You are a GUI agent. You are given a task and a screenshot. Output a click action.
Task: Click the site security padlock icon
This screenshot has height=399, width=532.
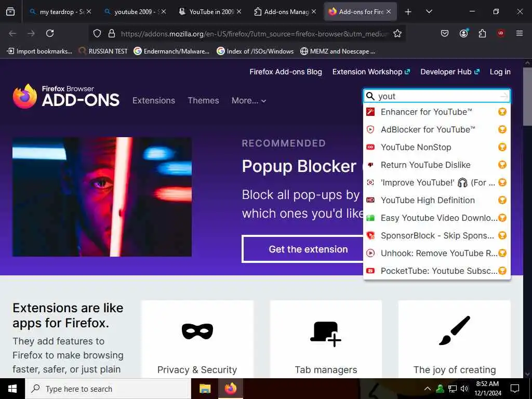pos(111,33)
